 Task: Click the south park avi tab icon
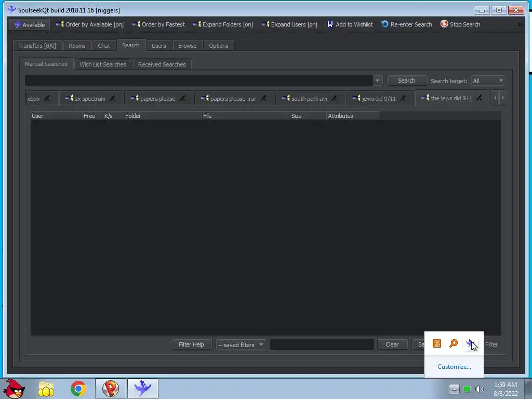click(x=286, y=98)
